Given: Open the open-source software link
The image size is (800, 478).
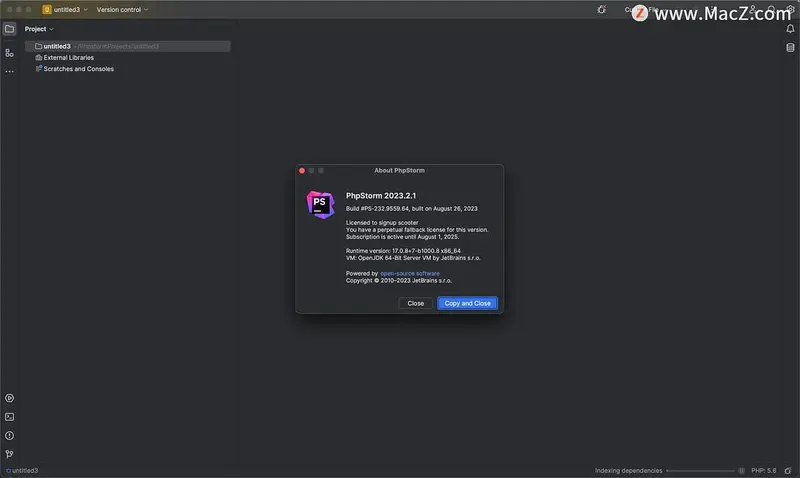Looking at the screenshot, I should point(410,273).
